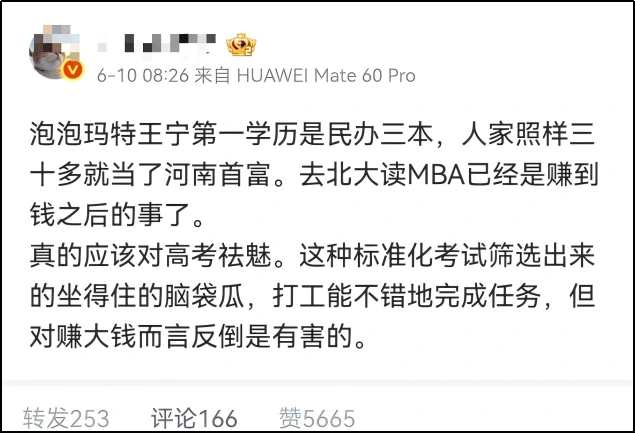Click the orange verified V badge
635x433 pixels.
tap(72, 70)
